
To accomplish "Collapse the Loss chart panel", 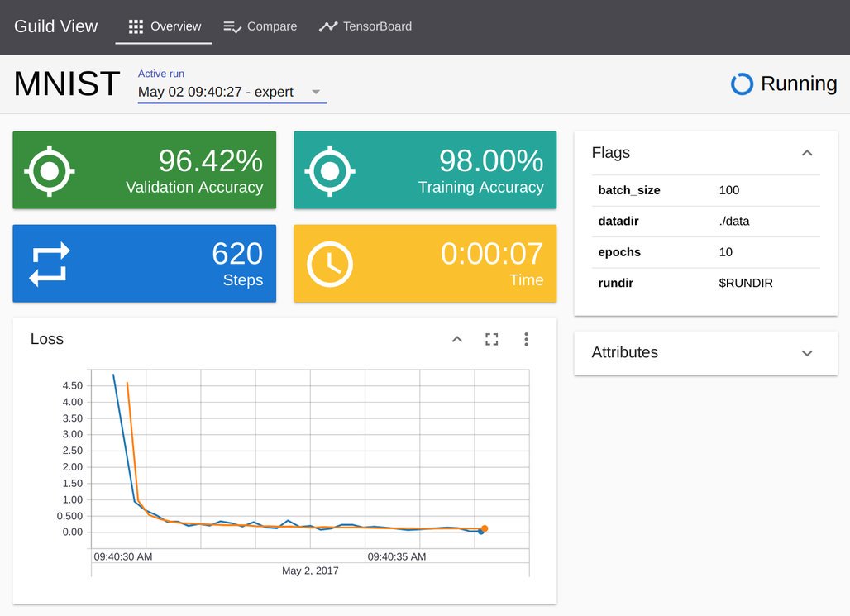I will pos(457,340).
